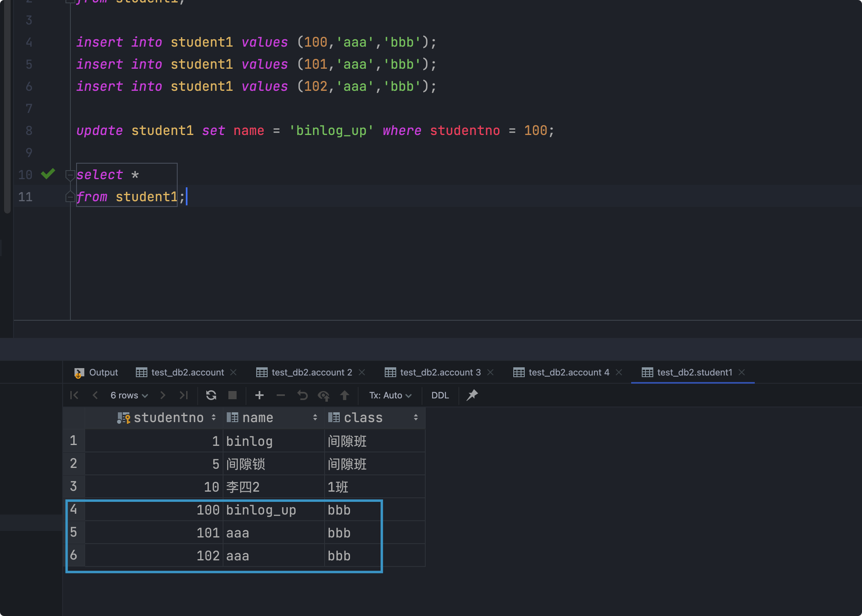Click the Delete Row minus icon

(x=281, y=395)
